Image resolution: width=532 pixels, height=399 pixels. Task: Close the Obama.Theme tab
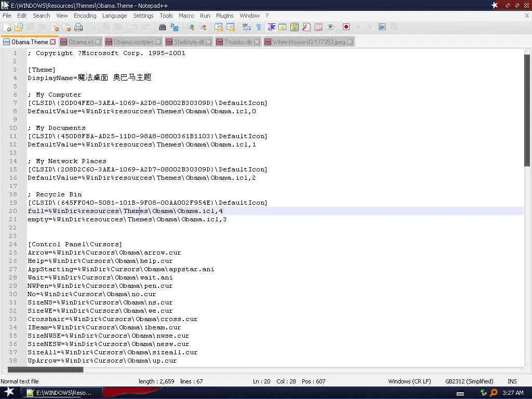[52, 42]
